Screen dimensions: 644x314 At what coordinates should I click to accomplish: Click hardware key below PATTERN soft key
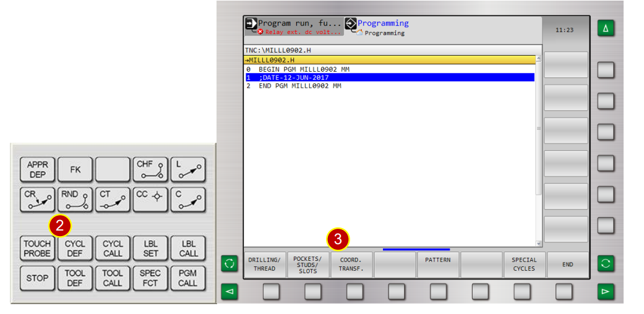tap(439, 292)
